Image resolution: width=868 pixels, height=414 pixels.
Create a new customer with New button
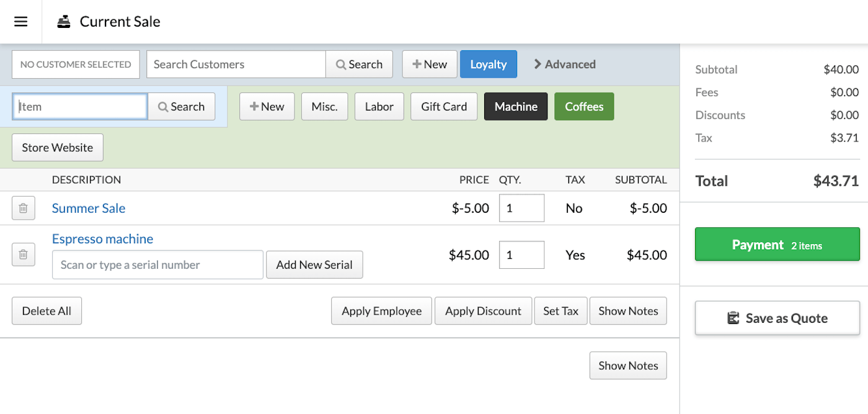click(430, 65)
